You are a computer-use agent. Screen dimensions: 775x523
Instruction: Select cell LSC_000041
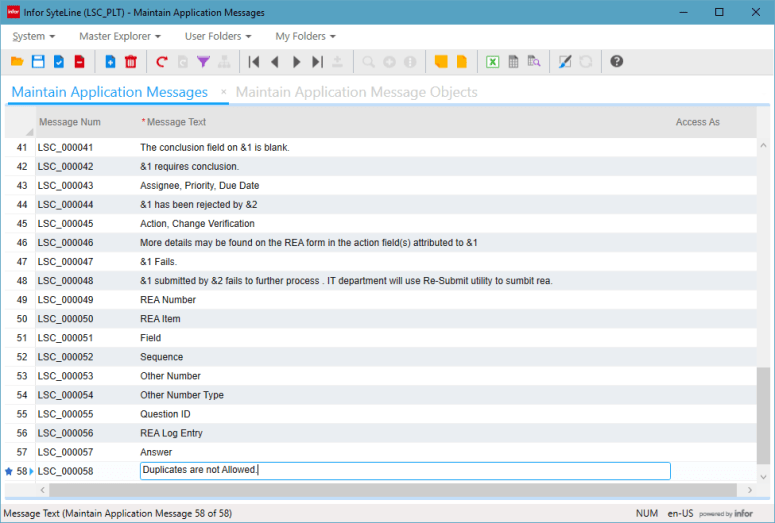tap(86, 147)
